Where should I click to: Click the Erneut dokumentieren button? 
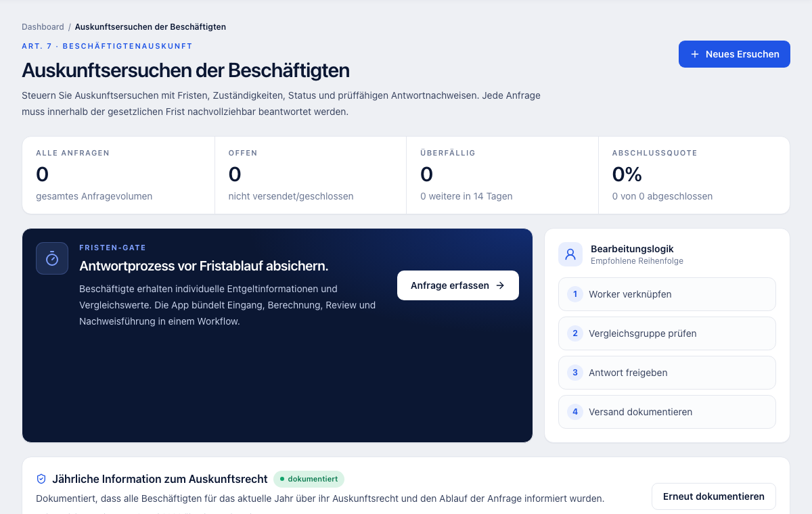pos(714,496)
